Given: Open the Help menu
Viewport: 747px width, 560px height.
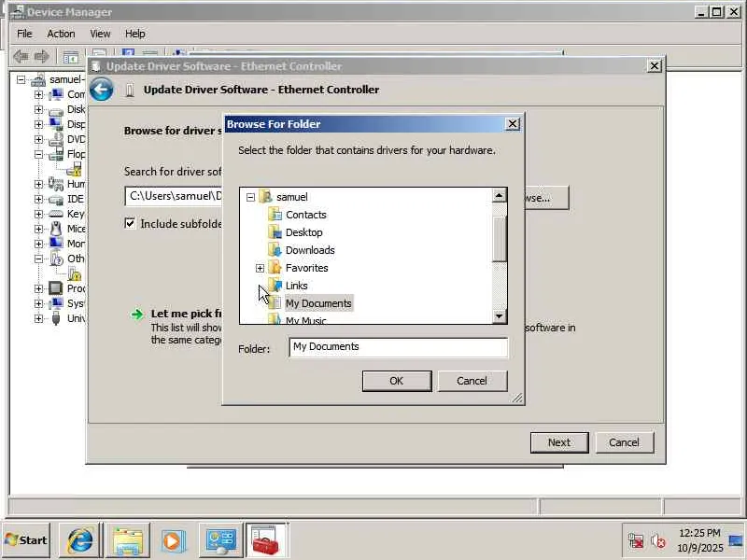Looking at the screenshot, I should (134, 34).
